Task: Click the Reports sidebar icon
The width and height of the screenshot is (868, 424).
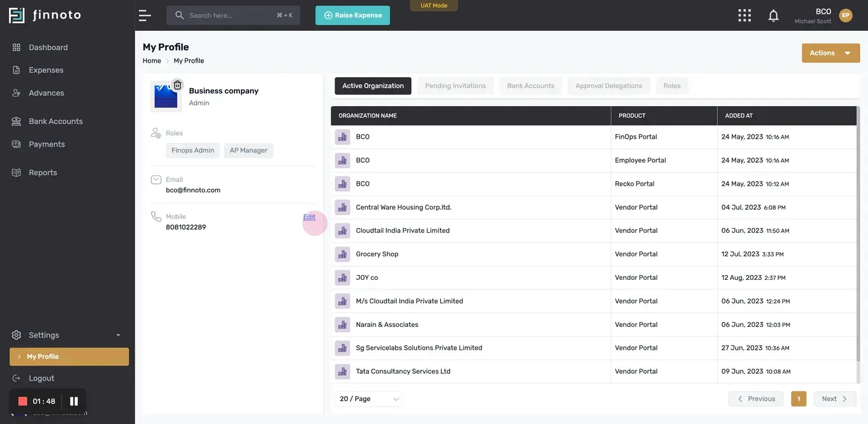Action: tap(16, 172)
